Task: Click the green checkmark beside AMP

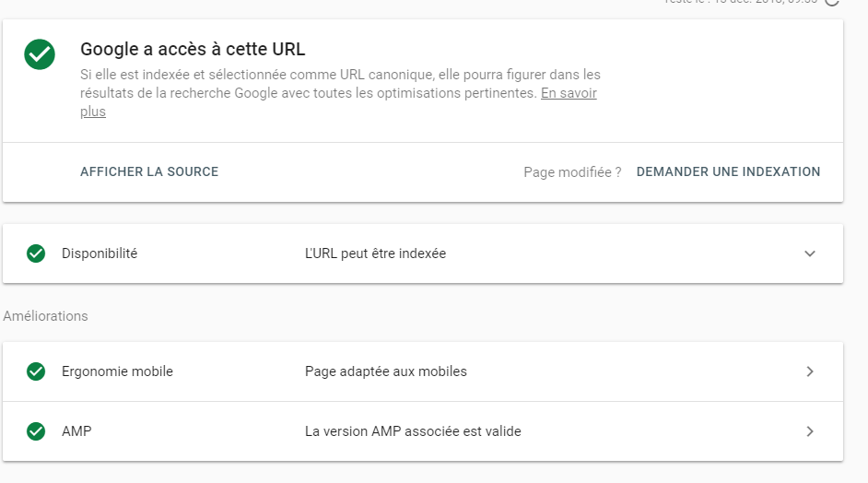Action: [x=36, y=430]
